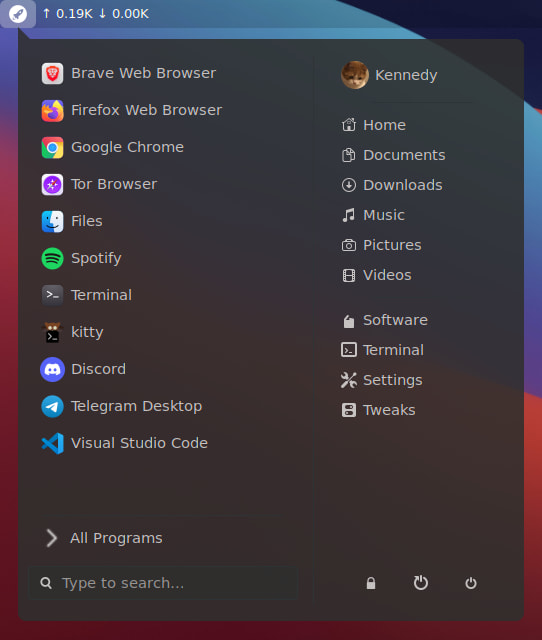The height and width of the screenshot is (640, 542).
Task: Click the Visual Studio Code icon
Action: pos(53,443)
